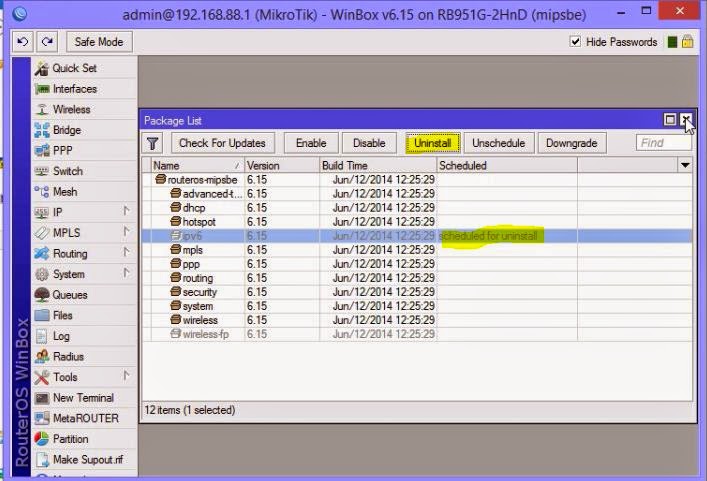This screenshot has width=707, height=481.
Task: Expand the MPLS submenu arrow
Action: 127,232
